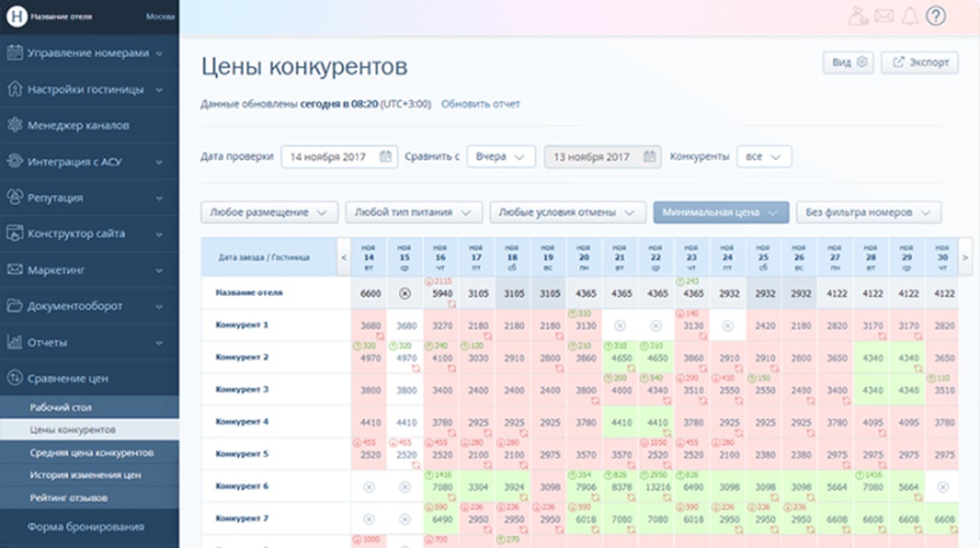Enable the Без фильтра номеров filter
This screenshot has height=548, width=980.
tap(868, 211)
